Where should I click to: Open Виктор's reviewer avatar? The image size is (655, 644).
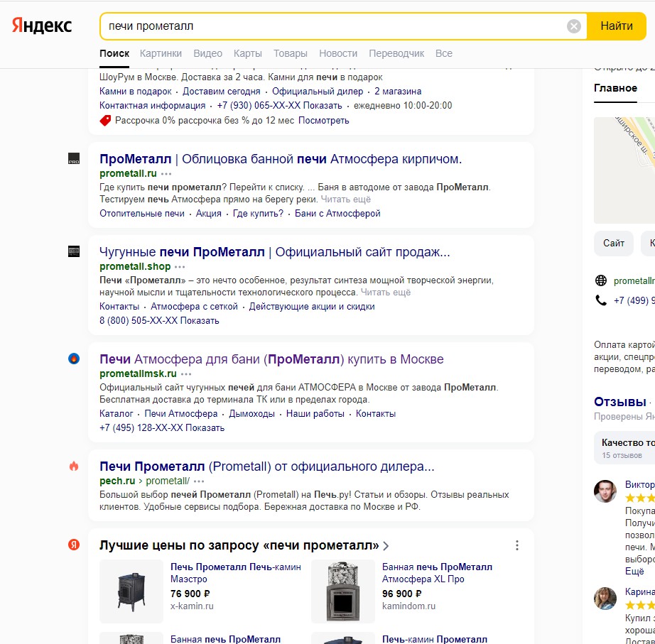coord(605,491)
